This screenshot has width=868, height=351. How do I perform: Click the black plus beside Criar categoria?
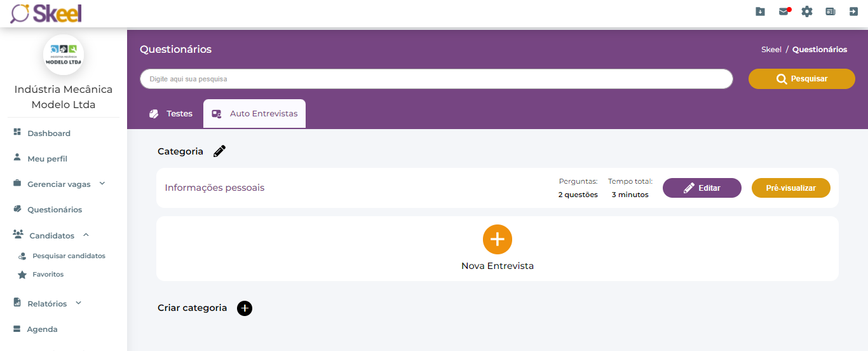click(x=245, y=308)
